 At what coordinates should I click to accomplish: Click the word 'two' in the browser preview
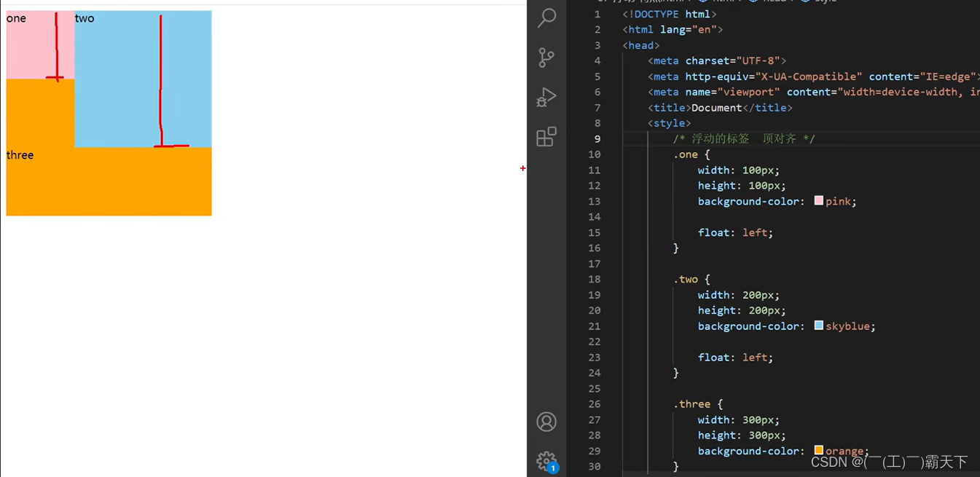[x=85, y=18]
